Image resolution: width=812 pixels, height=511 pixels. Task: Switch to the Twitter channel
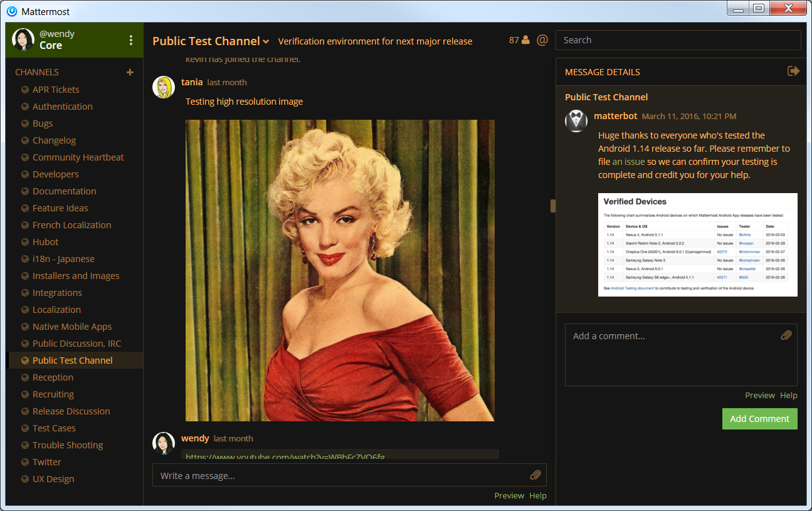click(47, 462)
